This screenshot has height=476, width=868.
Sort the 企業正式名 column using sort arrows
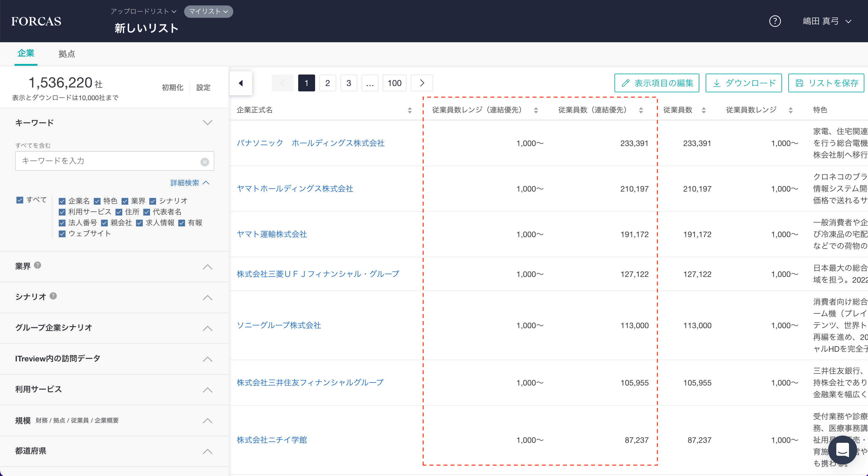(x=409, y=110)
